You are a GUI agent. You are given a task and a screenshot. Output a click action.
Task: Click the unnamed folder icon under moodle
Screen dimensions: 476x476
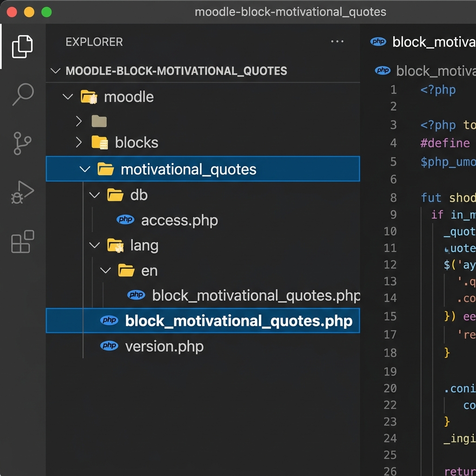99,121
